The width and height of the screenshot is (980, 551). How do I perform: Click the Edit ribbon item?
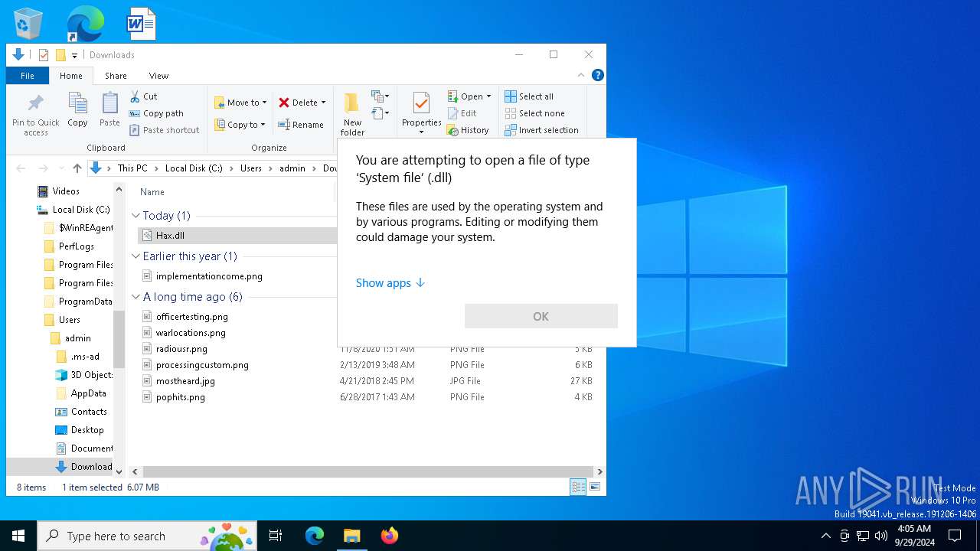(462, 113)
